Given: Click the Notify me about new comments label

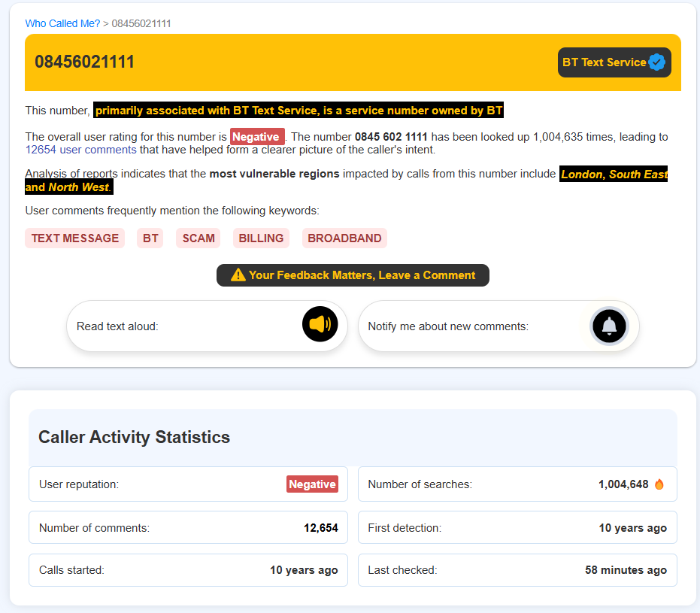Looking at the screenshot, I should [x=448, y=326].
